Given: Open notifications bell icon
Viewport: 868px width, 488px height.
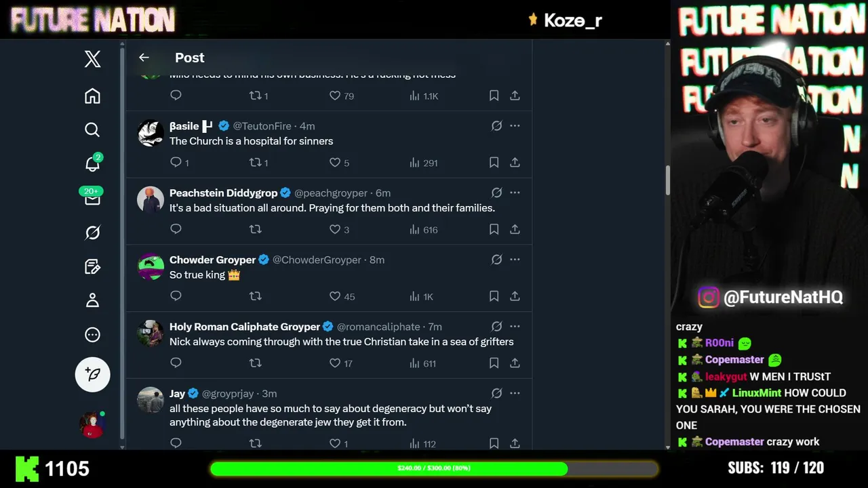Looking at the screenshot, I should coord(92,164).
